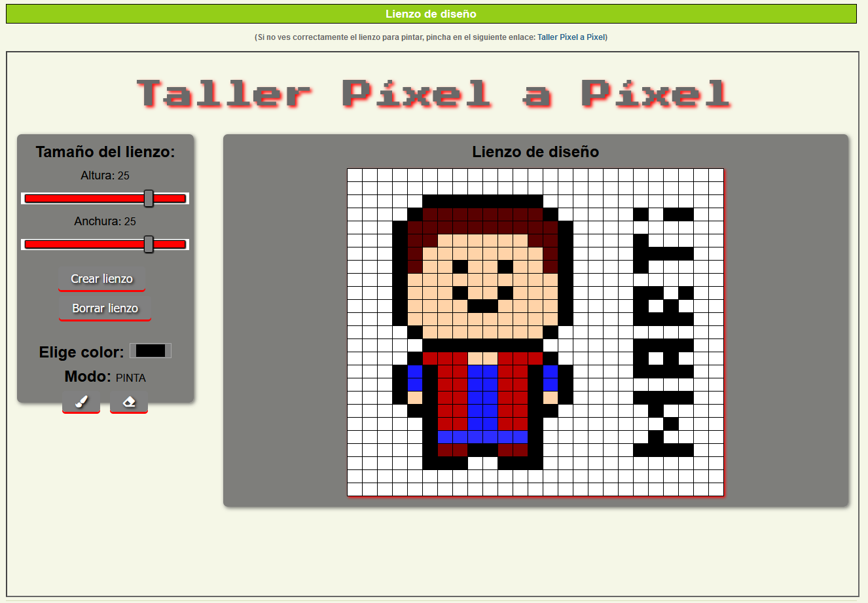Image resolution: width=868 pixels, height=603 pixels.
Task: Click the Lienzo de diseño canvas panel title
Action: point(535,152)
